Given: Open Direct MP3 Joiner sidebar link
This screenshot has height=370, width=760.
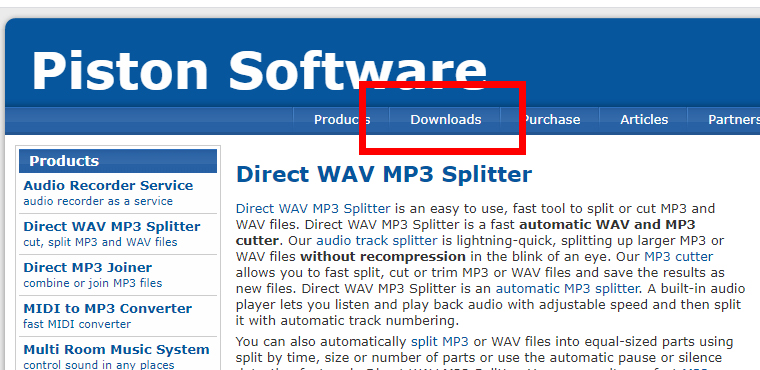Looking at the screenshot, I should pos(87,267).
